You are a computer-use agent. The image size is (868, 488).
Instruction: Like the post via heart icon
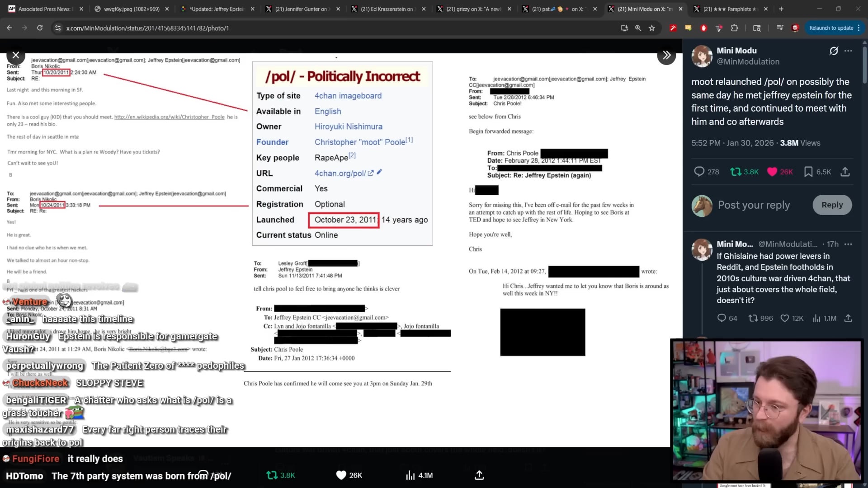[x=772, y=172]
